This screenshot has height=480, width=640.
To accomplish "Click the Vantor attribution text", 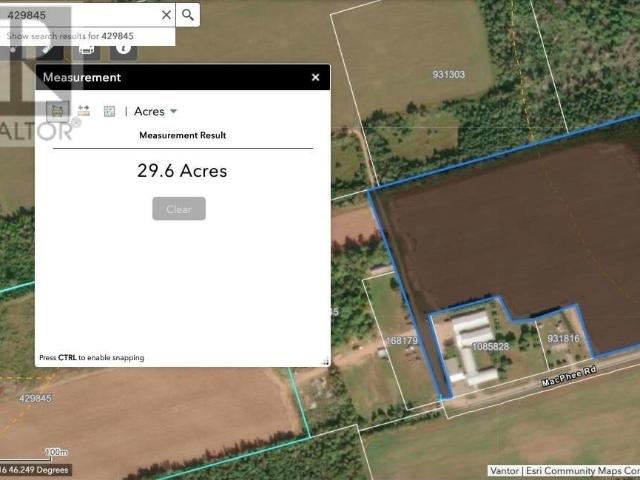I will [x=504, y=471].
